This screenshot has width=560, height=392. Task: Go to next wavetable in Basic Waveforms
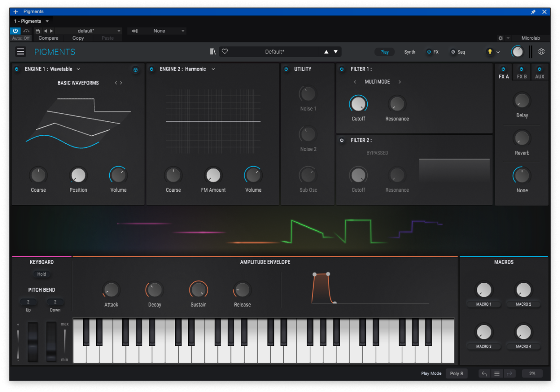point(121,83)
